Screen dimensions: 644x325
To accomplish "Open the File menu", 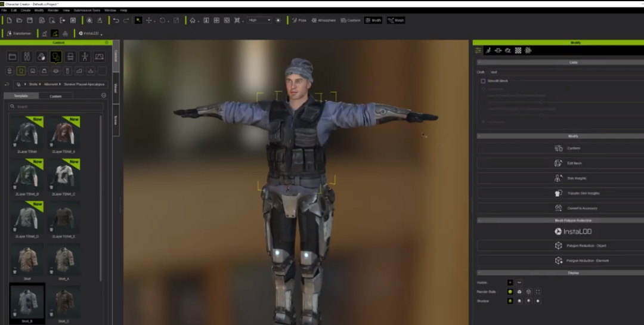I will coord(4,10).
